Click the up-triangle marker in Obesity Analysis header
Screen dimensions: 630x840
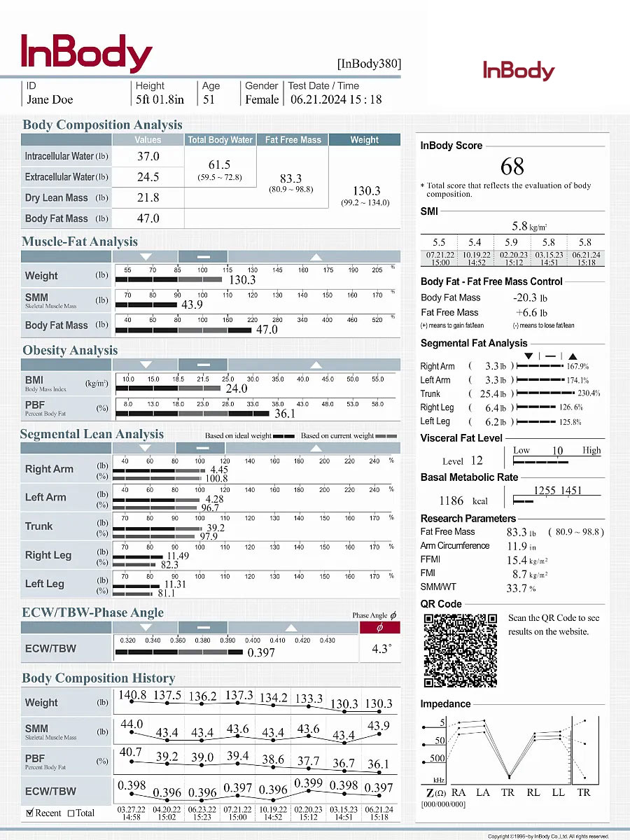315,365
